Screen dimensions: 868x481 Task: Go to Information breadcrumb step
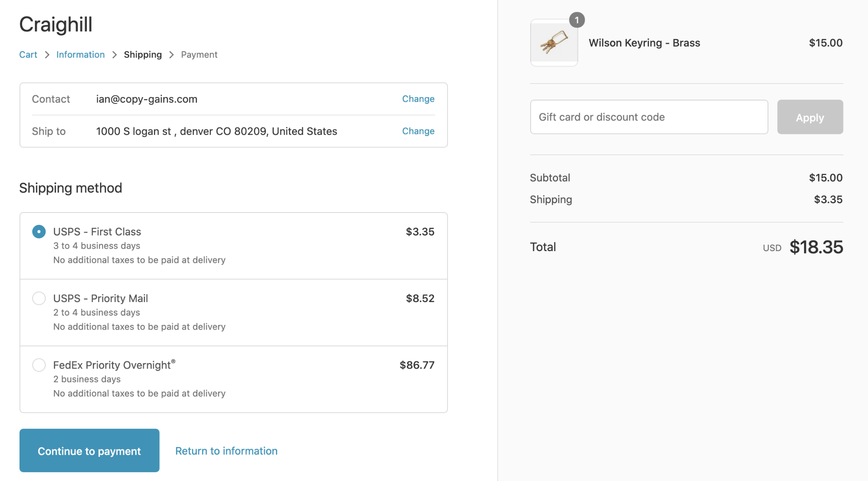80,55
